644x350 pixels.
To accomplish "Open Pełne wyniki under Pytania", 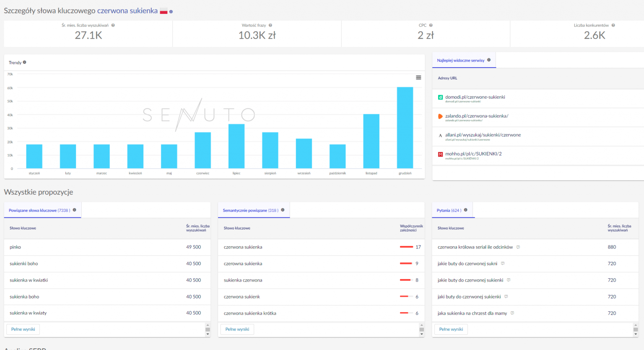I will click(451, 329).
